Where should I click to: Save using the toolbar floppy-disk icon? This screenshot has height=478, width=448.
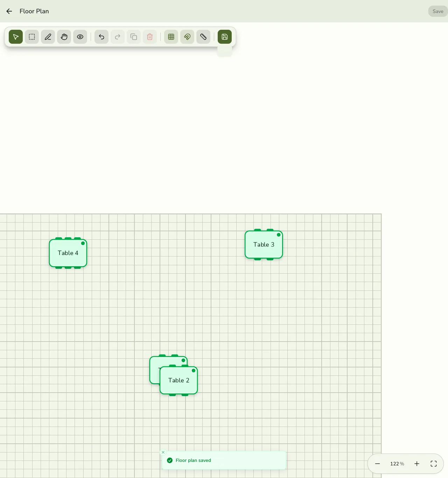click(x=225, y=37)
